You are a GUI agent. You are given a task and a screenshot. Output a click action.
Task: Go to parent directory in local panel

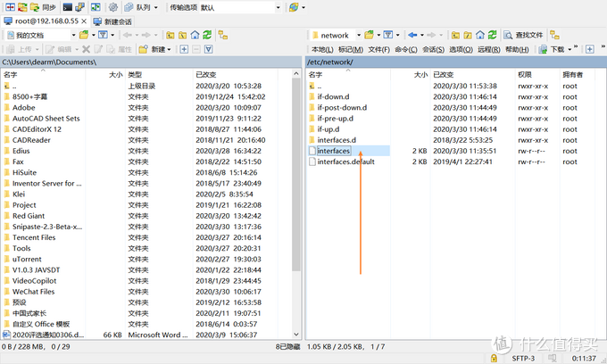tap(170, 35)
